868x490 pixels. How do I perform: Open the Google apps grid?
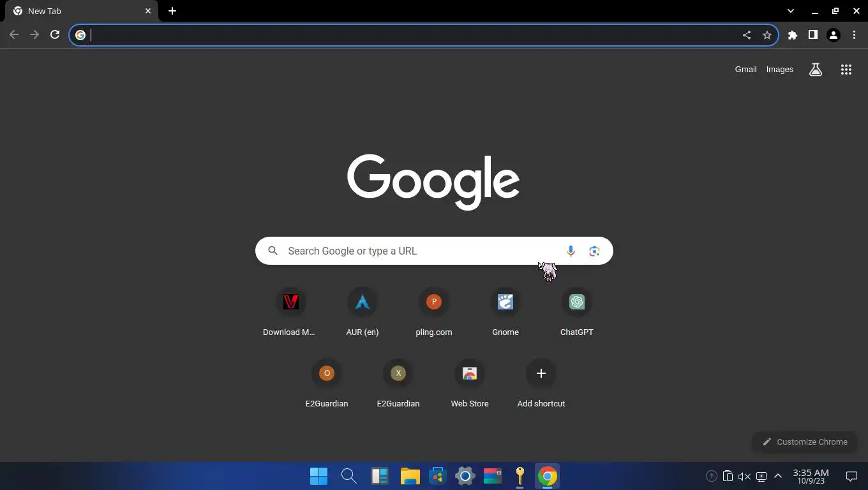tap(846, 70)
